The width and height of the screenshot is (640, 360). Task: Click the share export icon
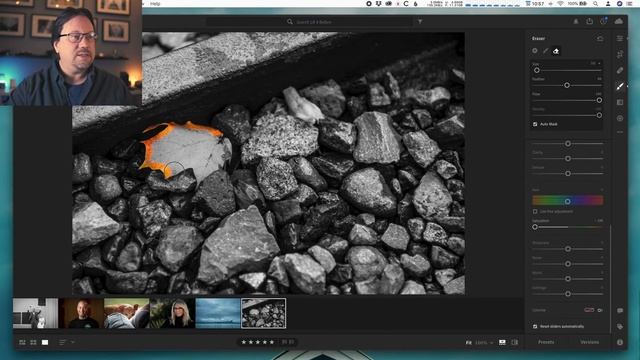coord(590,21)
